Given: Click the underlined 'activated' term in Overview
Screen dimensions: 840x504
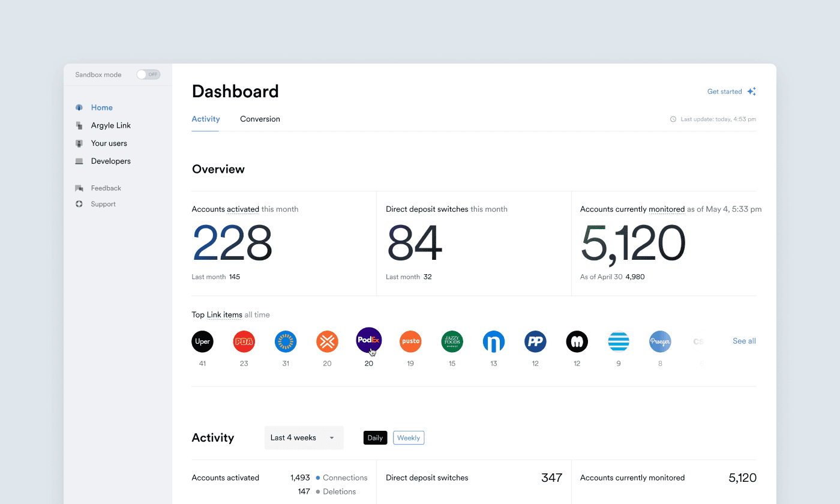Looking at the screenshot, I should [x=243, y=209].
